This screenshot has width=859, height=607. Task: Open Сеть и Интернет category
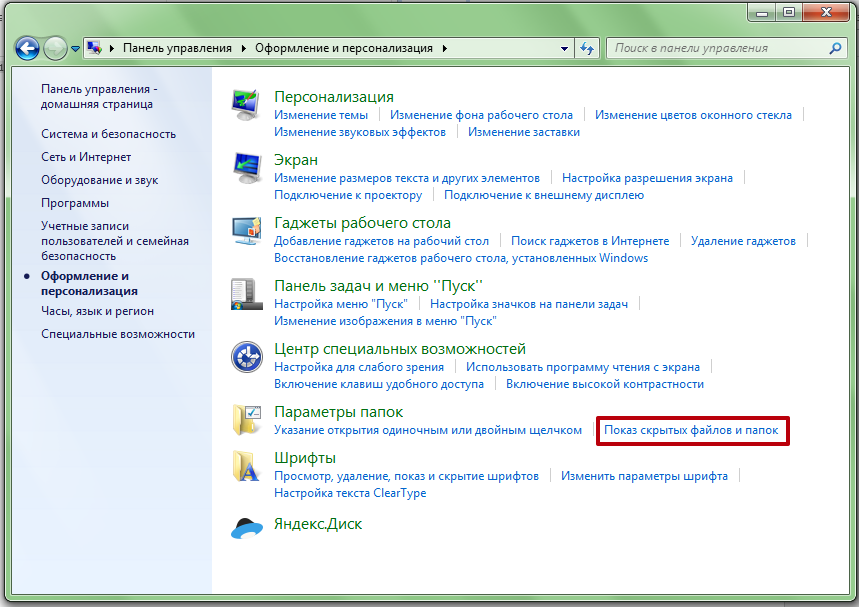coord(86,157)
